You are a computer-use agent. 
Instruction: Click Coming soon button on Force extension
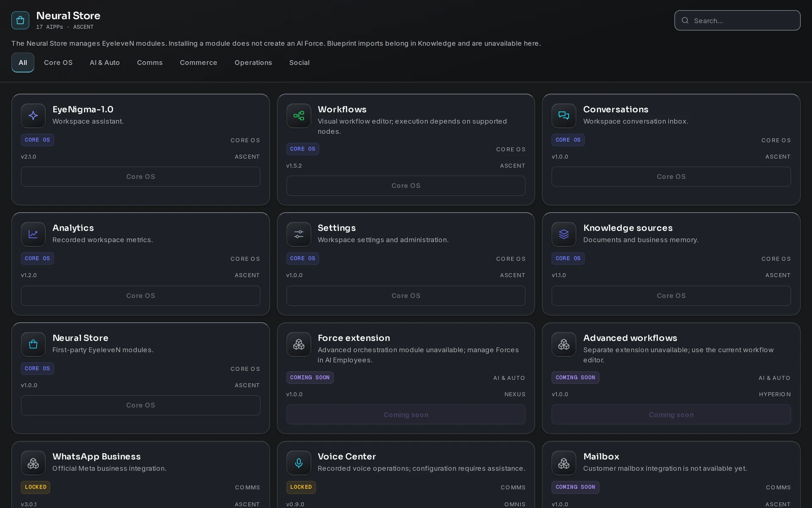tap(406, 414)
